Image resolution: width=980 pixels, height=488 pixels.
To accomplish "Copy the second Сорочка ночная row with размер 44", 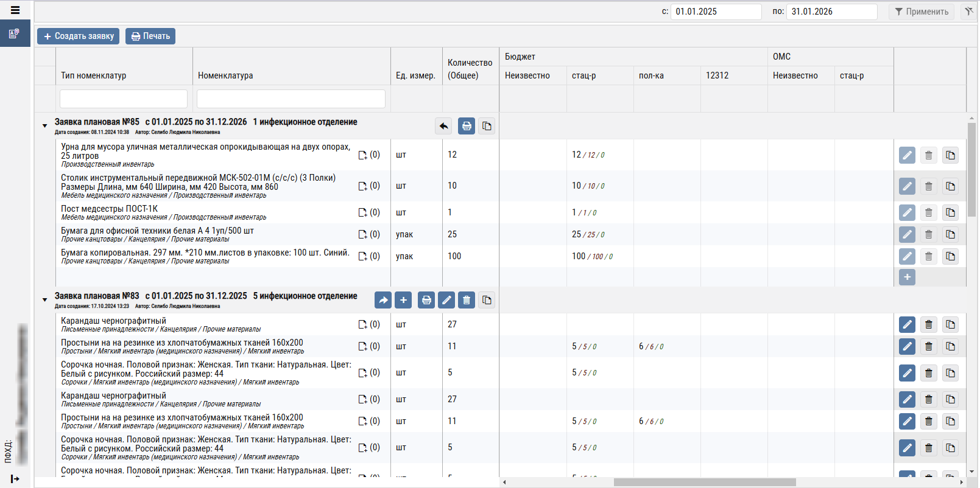I will coord(950,448).
